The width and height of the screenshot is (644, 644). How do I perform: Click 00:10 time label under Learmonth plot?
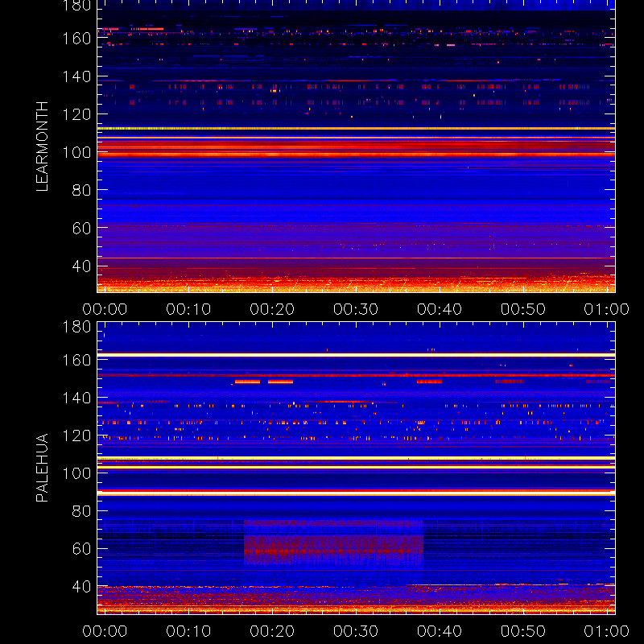click(188, 309)
